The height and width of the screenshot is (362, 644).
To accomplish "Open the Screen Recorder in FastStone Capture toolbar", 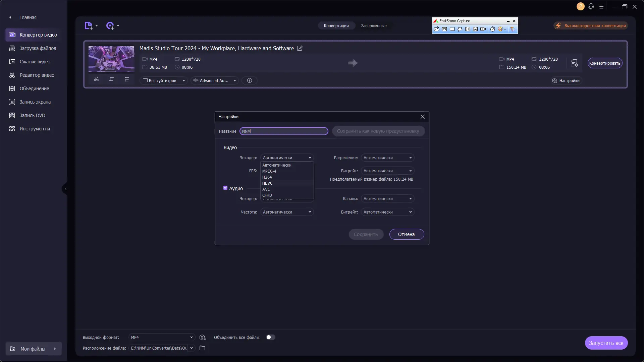I will point(483,29).
